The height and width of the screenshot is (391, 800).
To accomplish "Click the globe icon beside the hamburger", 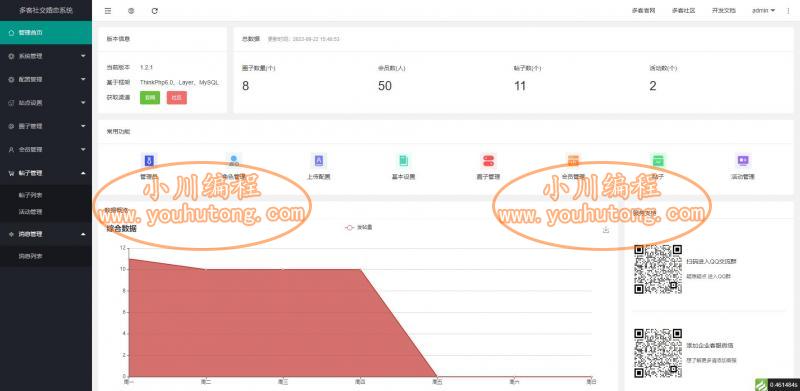I will point(131,11).
